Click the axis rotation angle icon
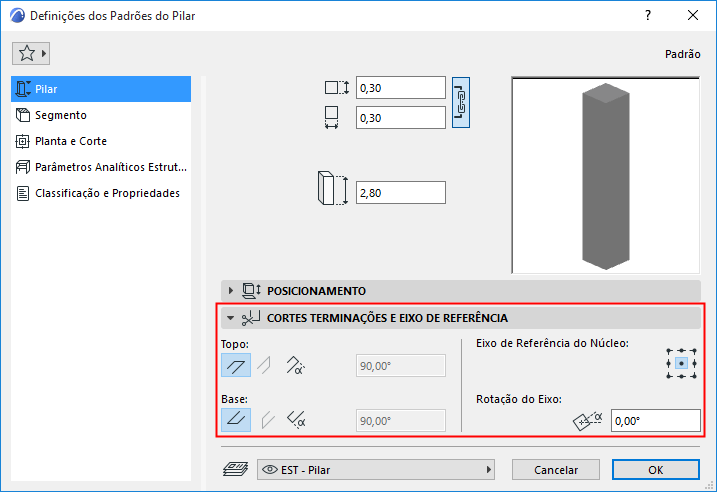The image size is (717, 492). click(588, 421)
